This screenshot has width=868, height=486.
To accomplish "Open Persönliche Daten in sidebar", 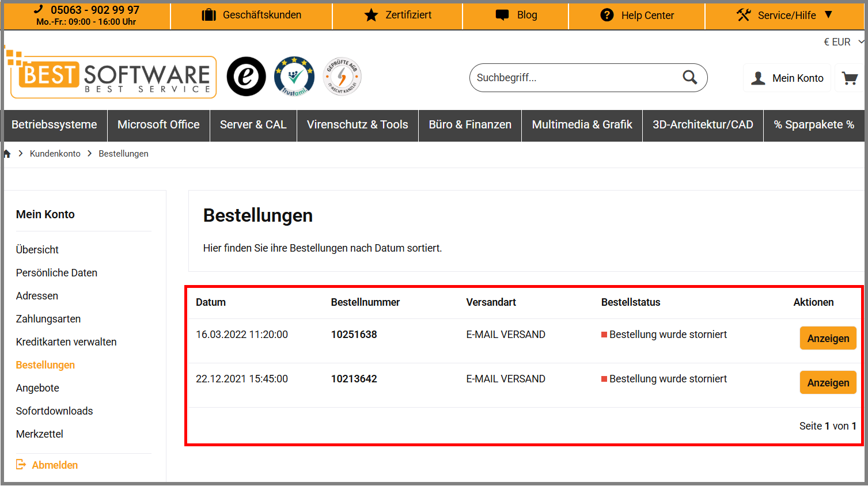I will (x=56, y=273).
